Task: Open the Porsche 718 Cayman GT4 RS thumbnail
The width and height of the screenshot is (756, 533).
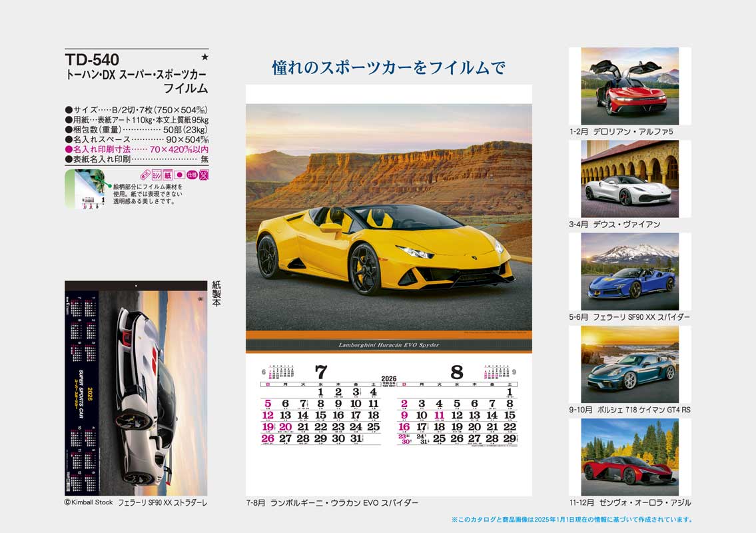Action: tap(629, 364)
